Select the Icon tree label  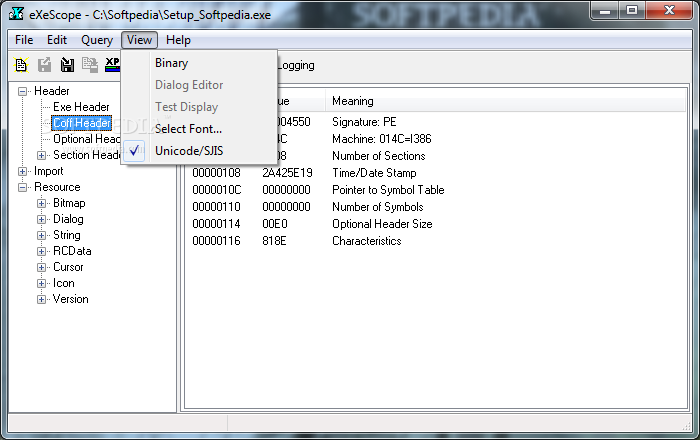tap(64, 284)
